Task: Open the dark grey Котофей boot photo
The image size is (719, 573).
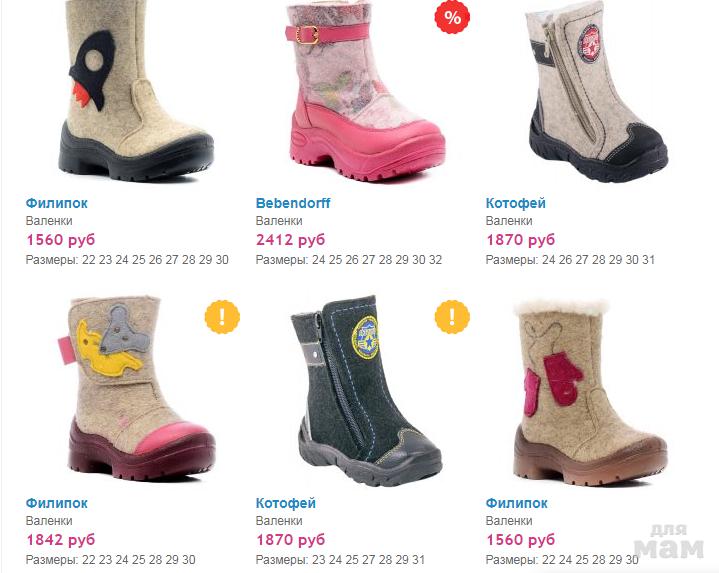Action: pos(366,391)
